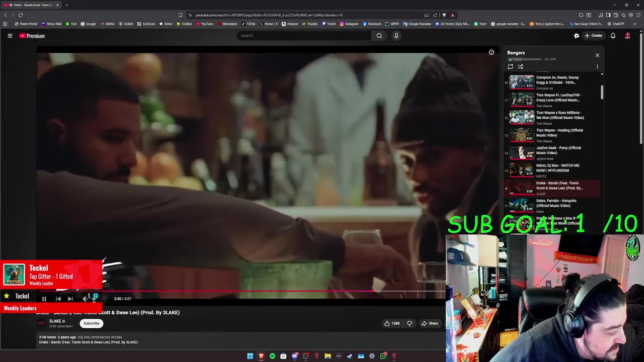This screenshot has height=362, width=644.
Task: Play Ndotz, Dj Mac WATCH ME NOW
Action: (552, 170)
